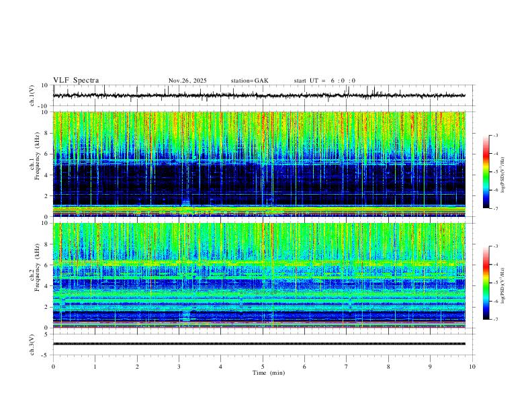Click the time axis tick label "6"
The width and height of the screenshot is (532, 411).
coord(304,367)
